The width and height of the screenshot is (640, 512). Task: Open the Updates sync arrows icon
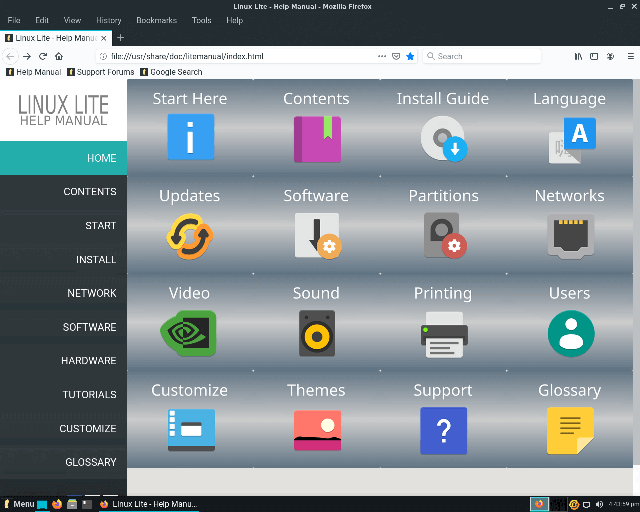pos(190,235)
